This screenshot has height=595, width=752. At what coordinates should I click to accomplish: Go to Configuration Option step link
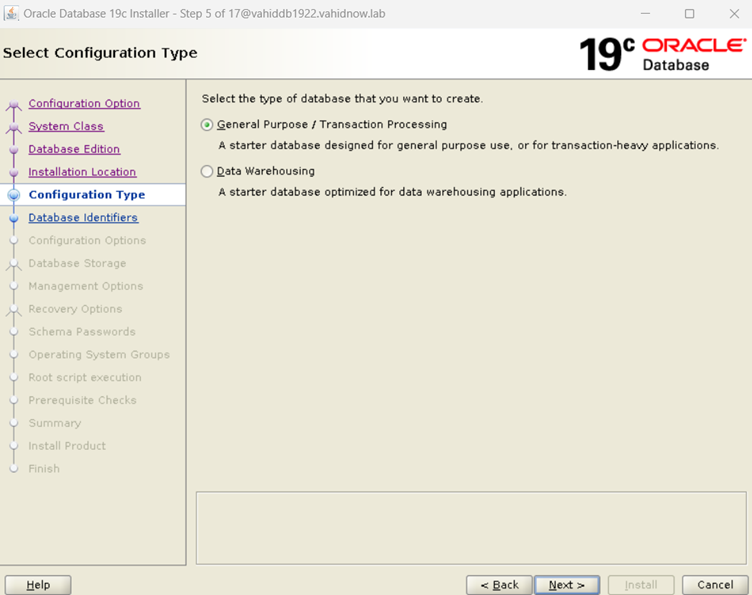point(84,104)
